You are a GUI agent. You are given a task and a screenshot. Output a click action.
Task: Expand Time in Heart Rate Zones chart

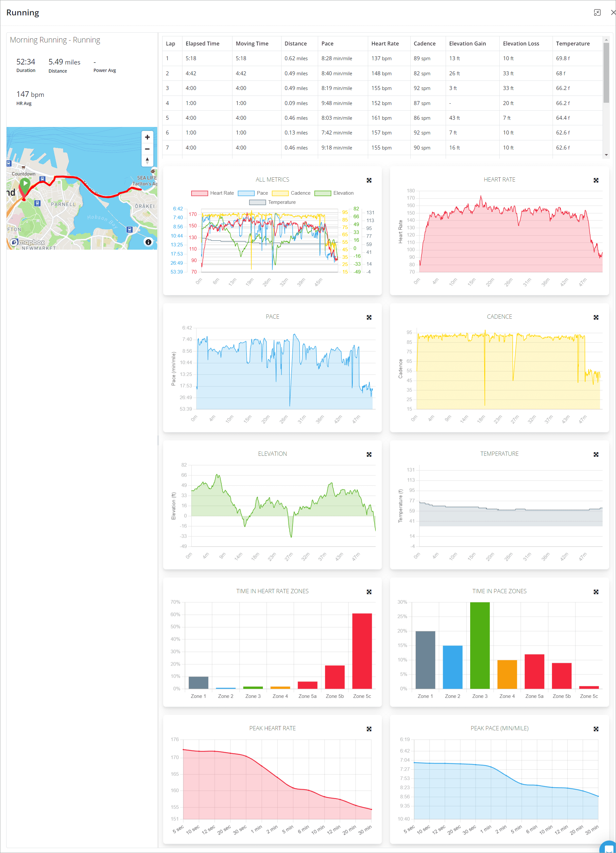pos(369,592)
